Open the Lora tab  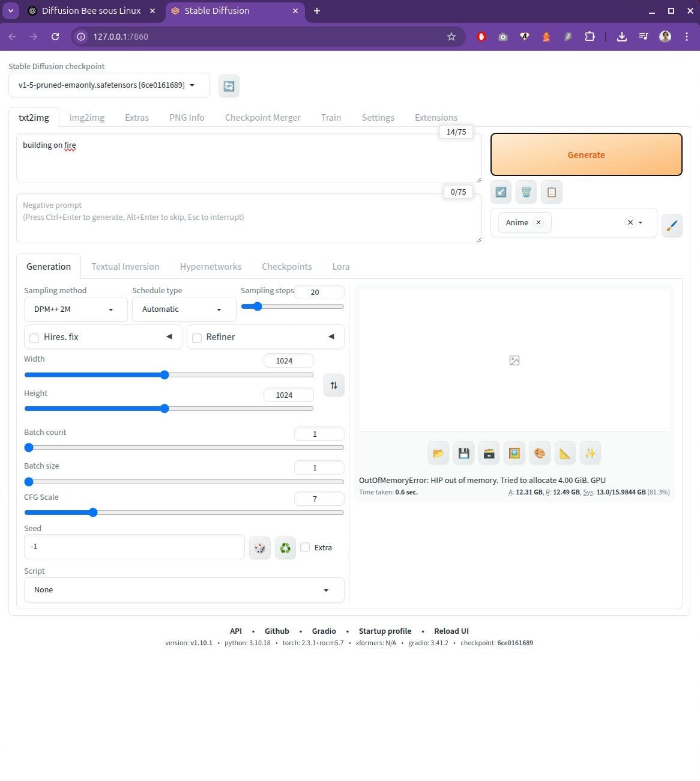coord(340,267)
